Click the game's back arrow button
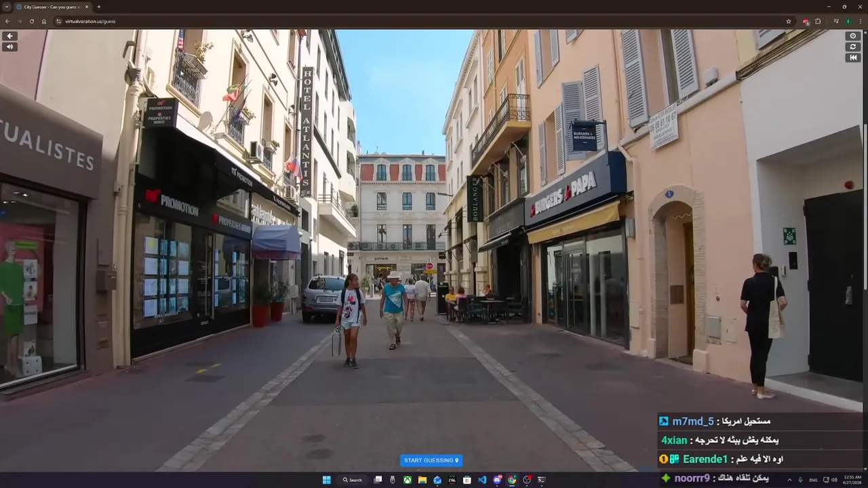868x488 pixels. [x=9, y=36]
